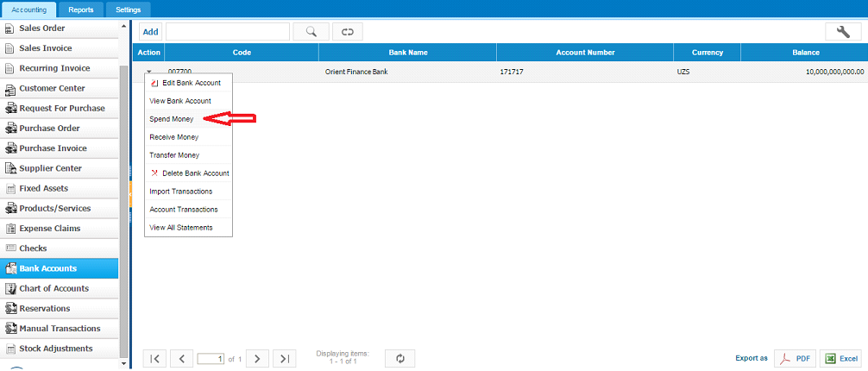This screenshot has width=868, height=371.
Task: Click the 10,000,000,000.00 balance value
Action: pos(835,72)
